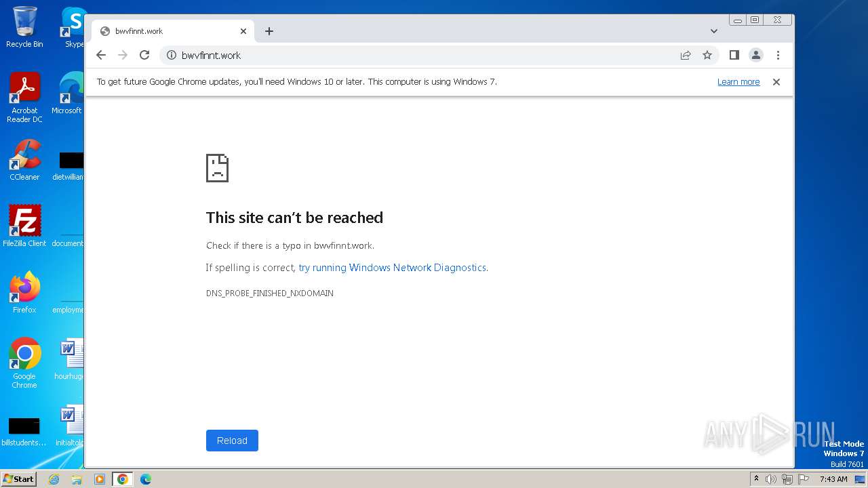Open Chrome profile avatar
Image resolution: width=868 pixels, height=488 pixels.
coord(756,56)
